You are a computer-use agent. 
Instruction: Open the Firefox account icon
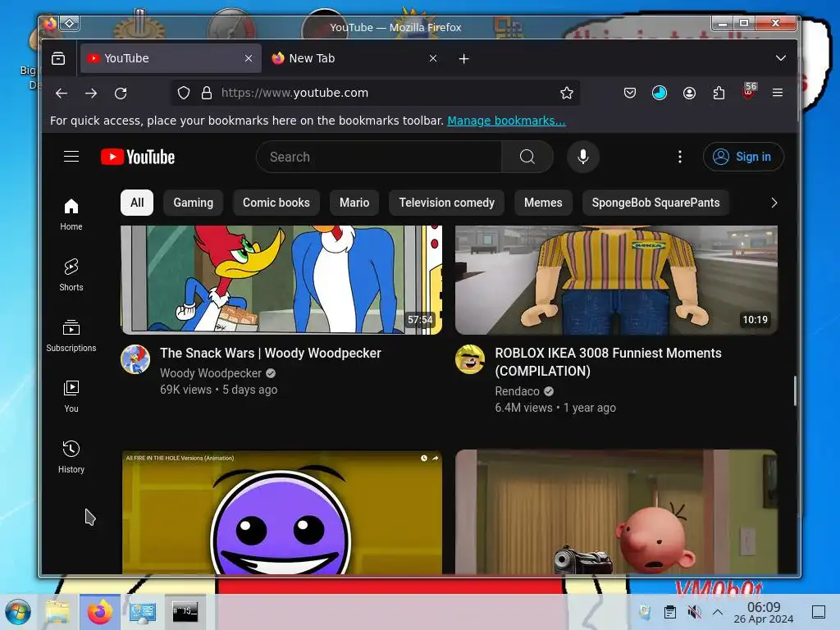[689, 93]
